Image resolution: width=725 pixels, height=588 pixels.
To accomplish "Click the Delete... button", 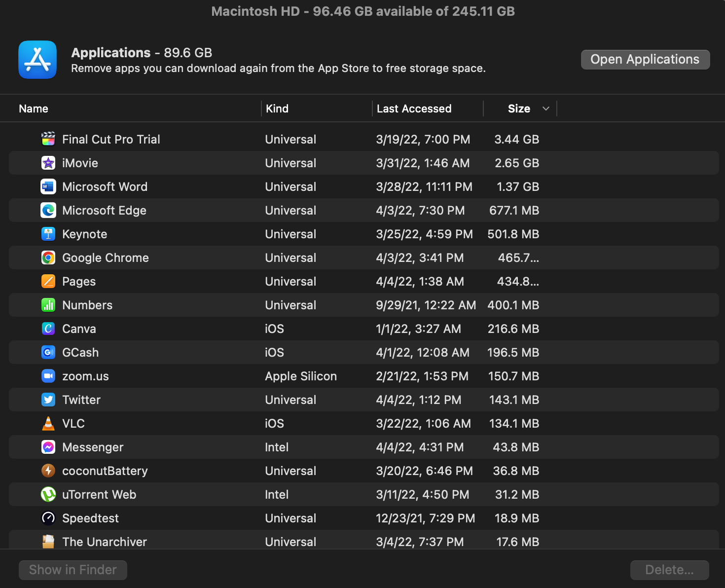I will [669, 570].
